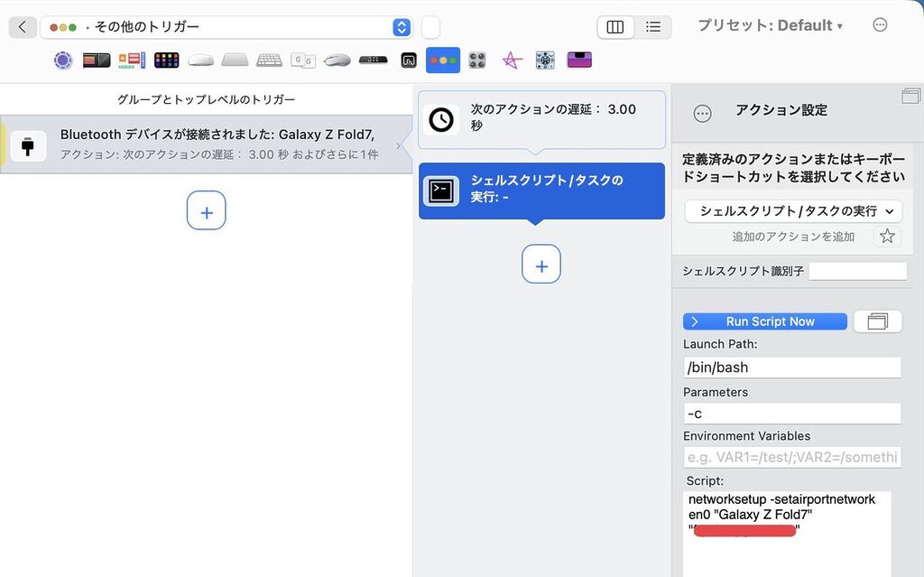Click the Launch Path field with /bin/bash
Viewport: 924px width, 577px height.
point(791,368)
